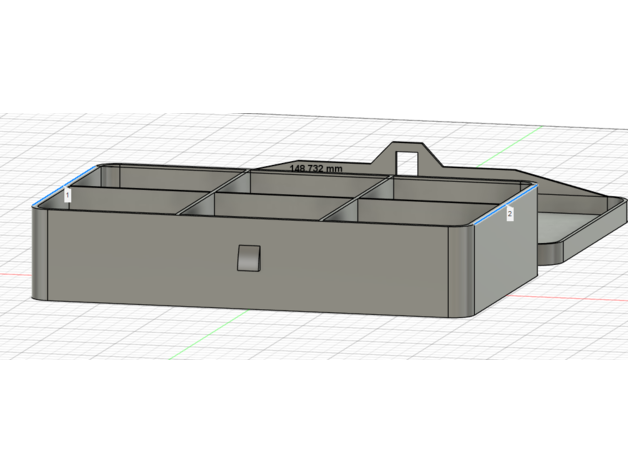Select the 148.732 mm dimension label
Screen dimensions: 628x472
click(315, 169)
